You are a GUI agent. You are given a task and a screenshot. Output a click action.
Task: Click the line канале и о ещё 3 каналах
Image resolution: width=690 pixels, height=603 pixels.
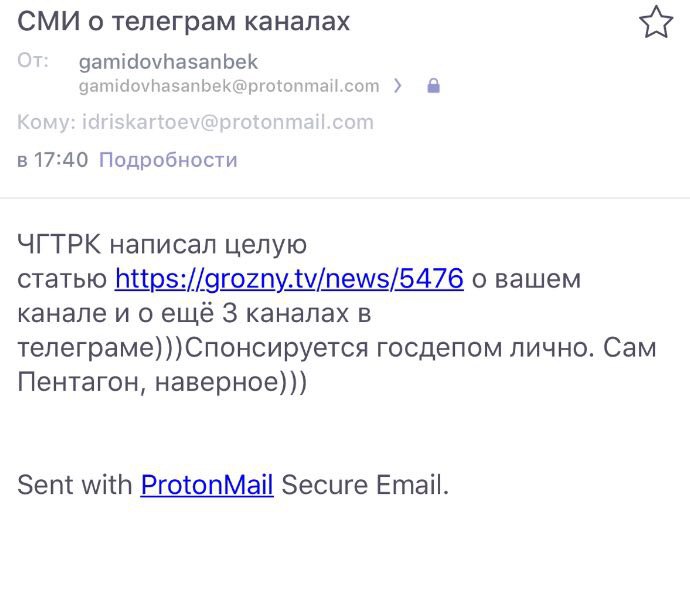click(x=194, y=313)
